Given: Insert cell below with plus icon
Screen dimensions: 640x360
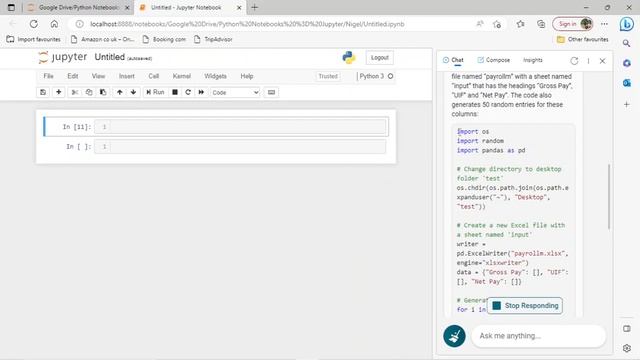Looking at the screenshot, I should coord(58,92).
